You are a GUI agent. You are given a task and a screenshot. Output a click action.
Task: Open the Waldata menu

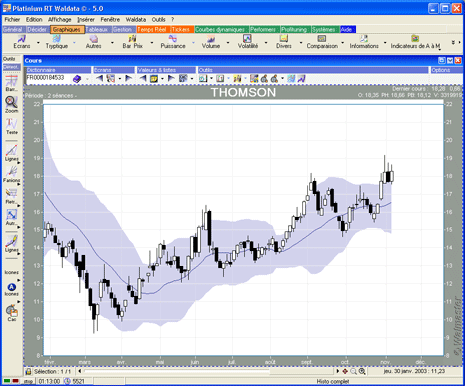tap(135, 20)
